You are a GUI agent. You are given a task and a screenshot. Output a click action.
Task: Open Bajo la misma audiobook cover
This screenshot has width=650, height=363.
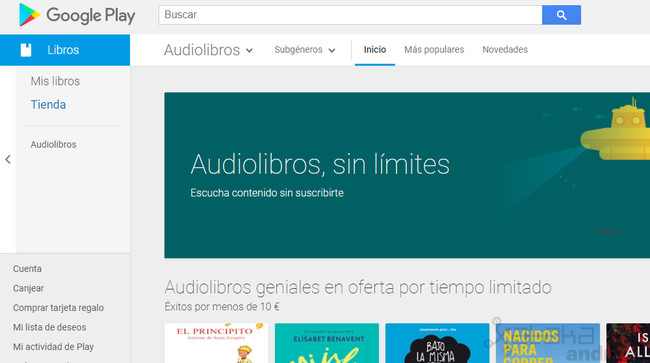pos(437,343)
